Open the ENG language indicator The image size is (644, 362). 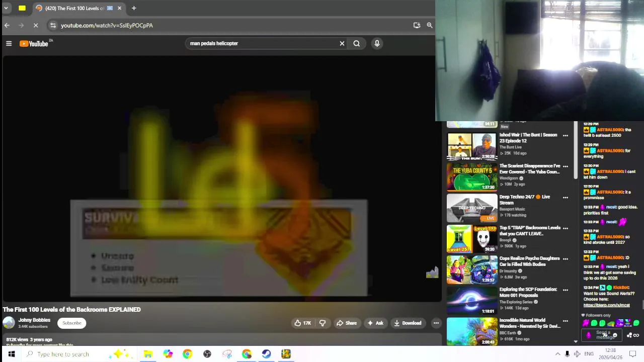(589, 354)
